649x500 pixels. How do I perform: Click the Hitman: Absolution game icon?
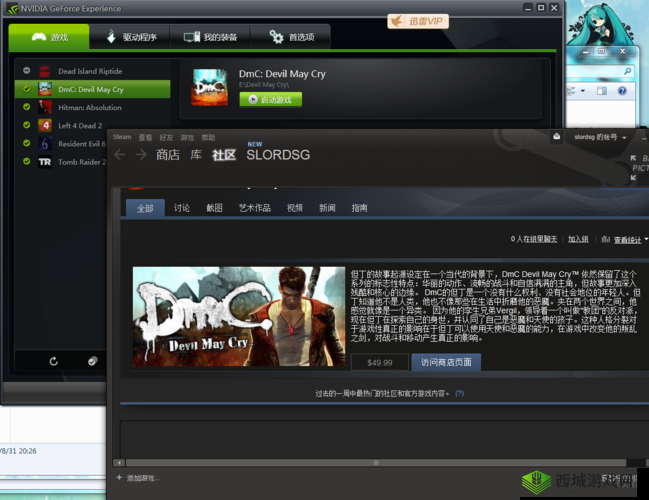[45, 107]
